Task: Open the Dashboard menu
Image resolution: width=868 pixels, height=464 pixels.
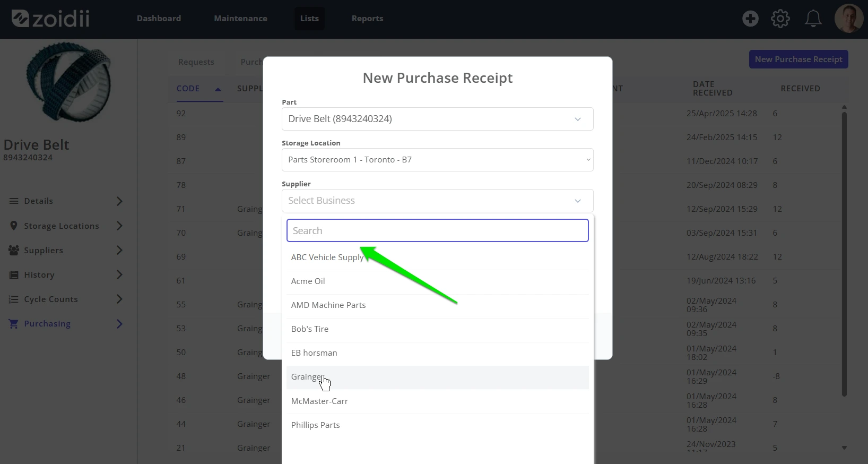Action: (159, 19)
